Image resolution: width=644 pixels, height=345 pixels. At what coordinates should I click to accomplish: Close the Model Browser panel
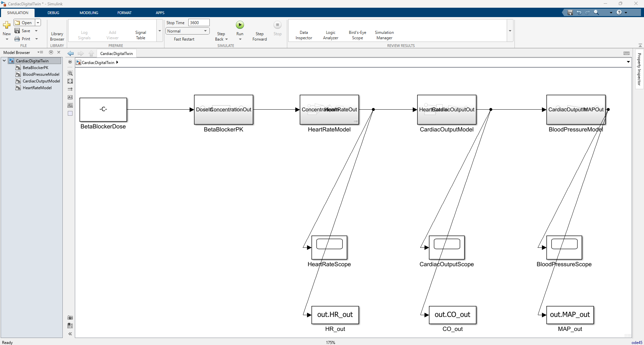coord(59,52)
